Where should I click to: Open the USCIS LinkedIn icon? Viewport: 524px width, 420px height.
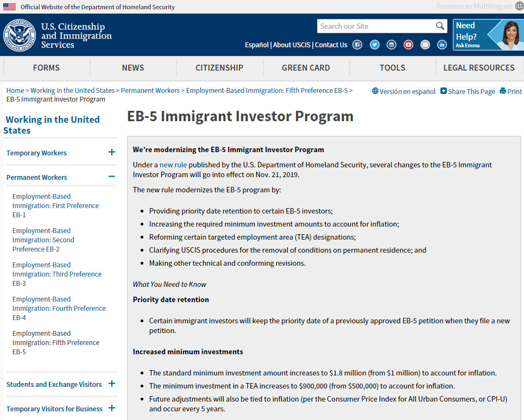(442, 45)
